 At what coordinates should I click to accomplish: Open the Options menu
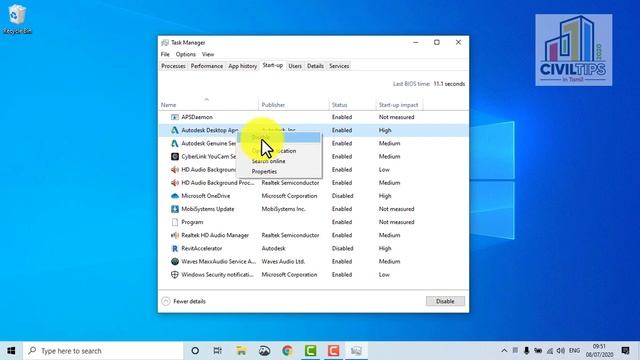(186, 54)
